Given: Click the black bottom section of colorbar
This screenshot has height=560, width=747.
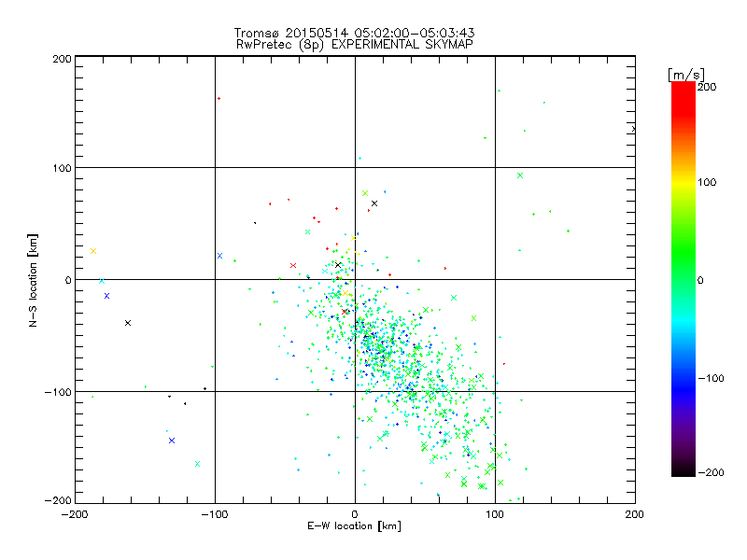Looking at the screenshot, I should click(x=684, y=469).
